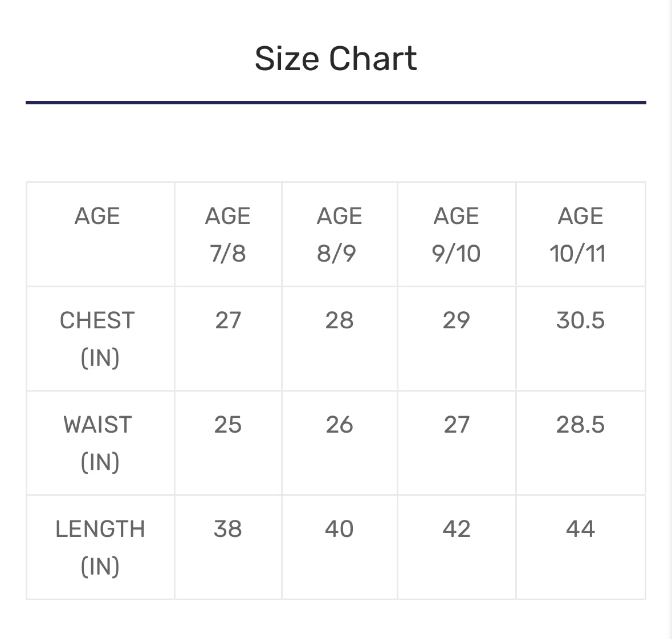672x639 pixels.
Task: Select waist value 28.5 for age 10/11
Action: [580, 425]
